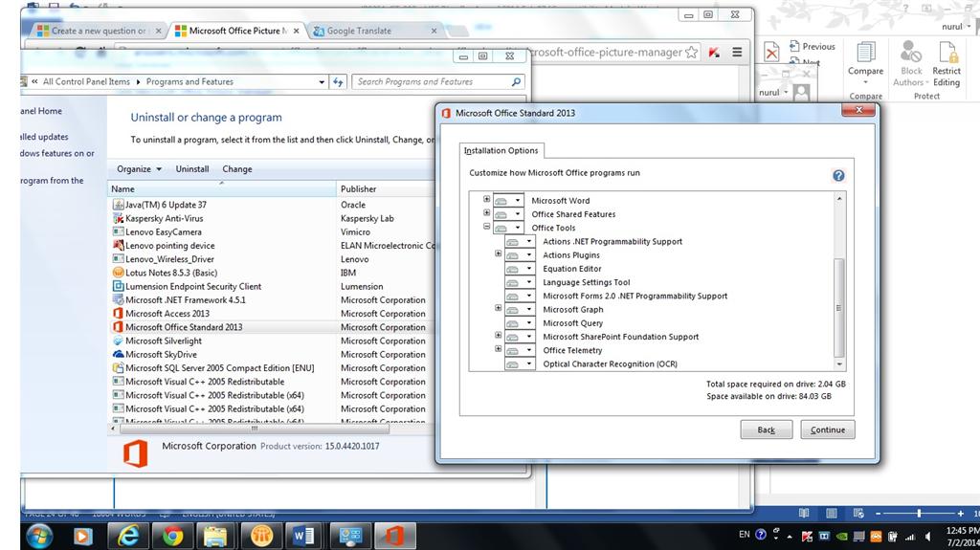The height and width of the screenshot is (550, 980).
Task: Click the bookmark star in Chrome
Action: pyautogui.click(x=691, y=53)
